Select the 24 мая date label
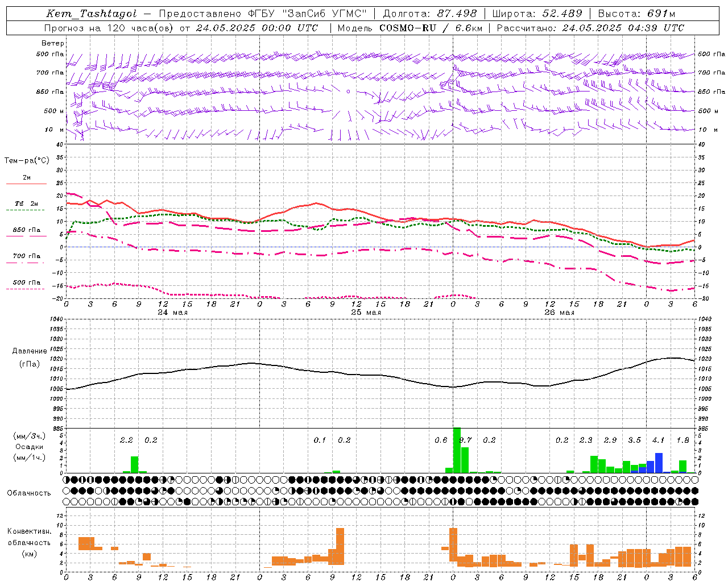728x582 pixels. (173, 313)
